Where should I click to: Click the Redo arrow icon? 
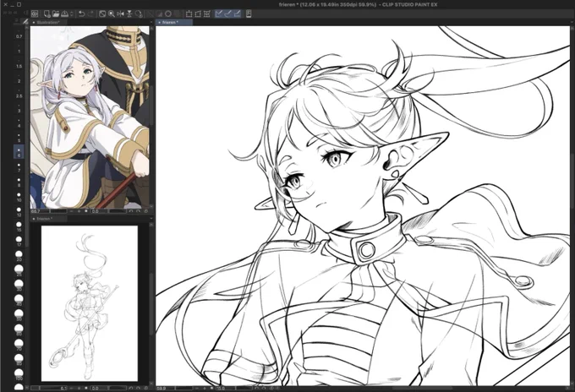point(90,14)
